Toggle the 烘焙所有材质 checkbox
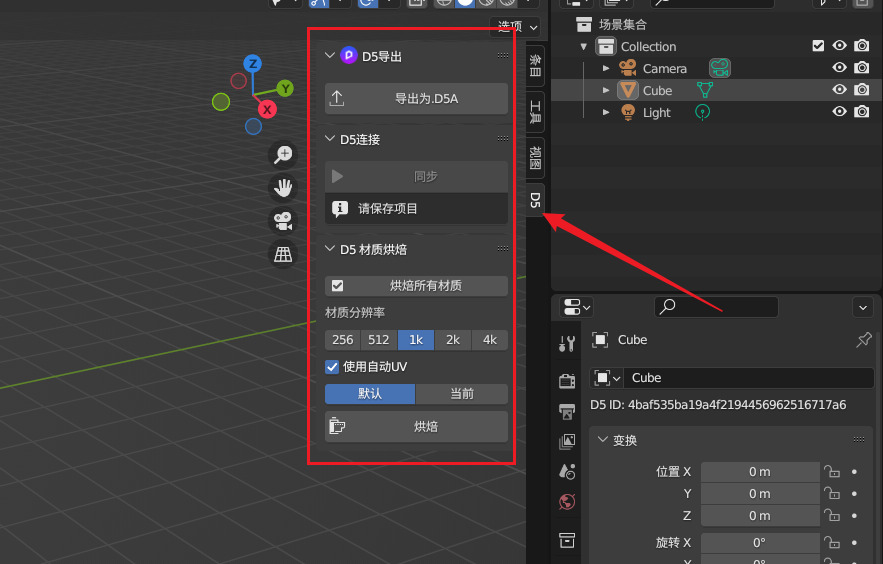Image resolution: width=883 pixels, height=564 pixels. pyautogui.click(x=337, y=286)
